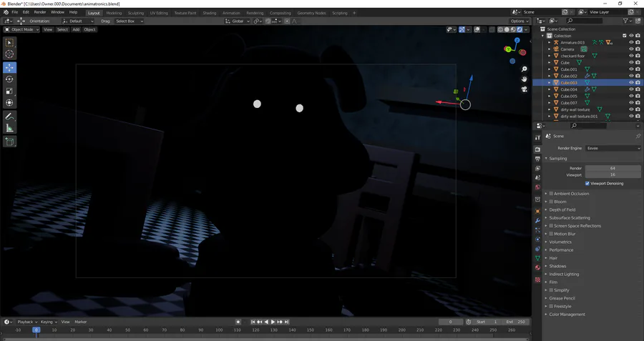The width and height of the screenshot is (644, 341).
Task: Click the pan view hand icon
Action: pyautogui.click(x=524, y=79)
